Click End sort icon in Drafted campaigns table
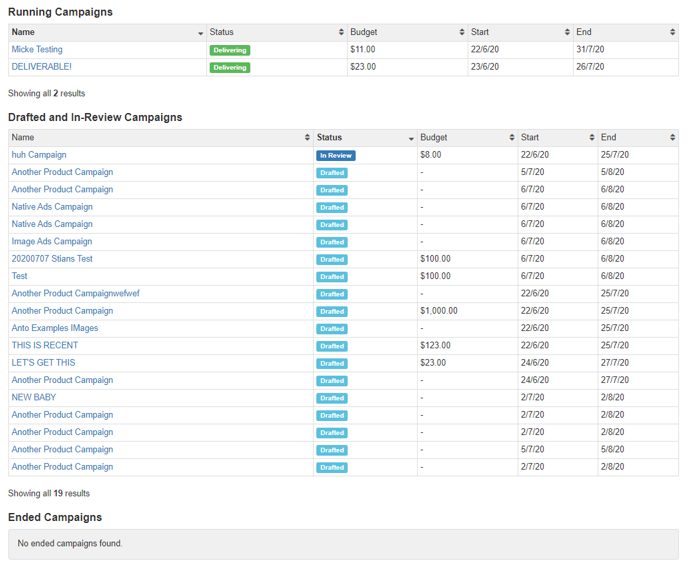Image resolution: width=688 pixels, height=569 pixels. coord(672,138)
